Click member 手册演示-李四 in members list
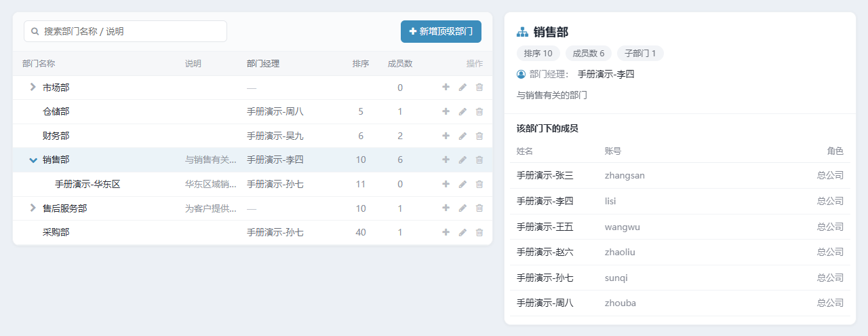Screen dimensions: 868x336 pos(545,201)
